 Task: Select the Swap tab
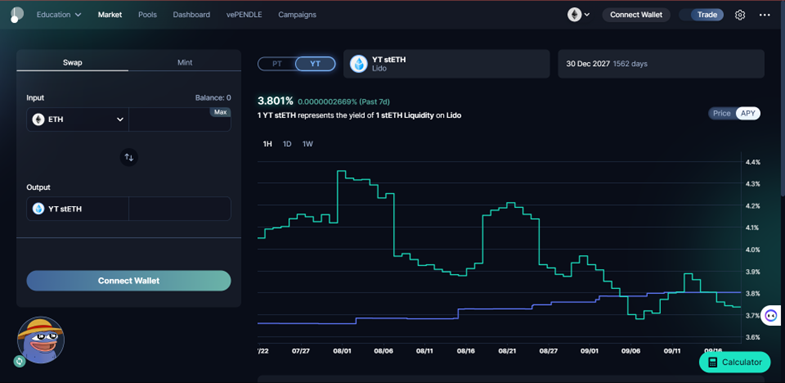point(73,63)
